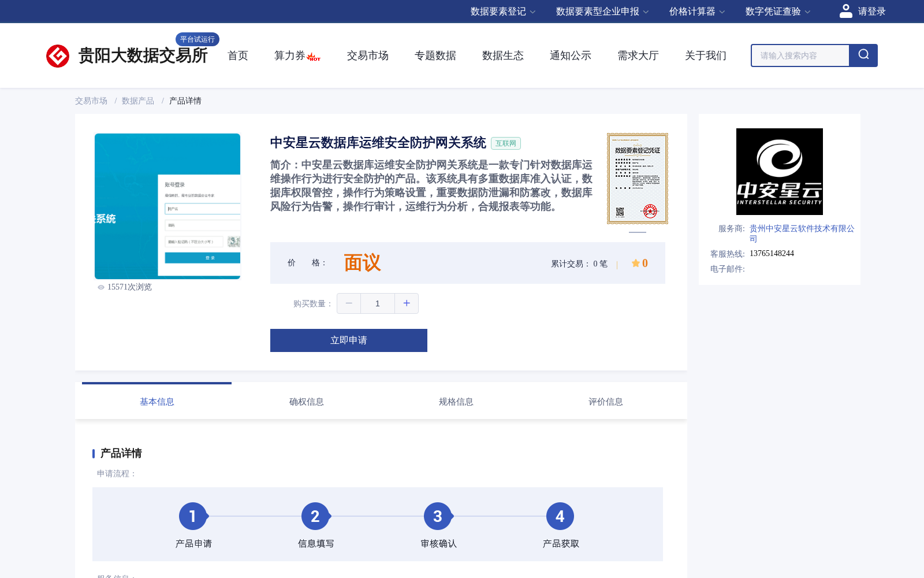Open the 首页 nav item

(238, 55)
